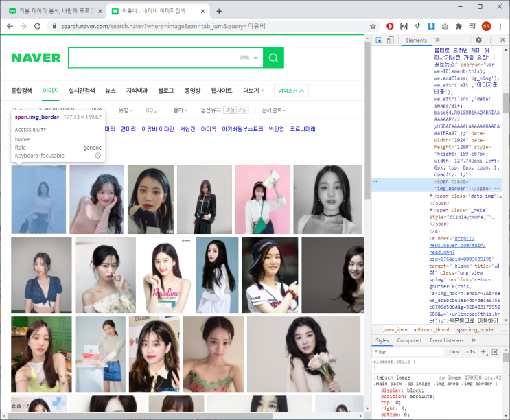This screenshot has height=420, width=510.
Task: Open the media playlist control icon
Action: click(472, 26)
